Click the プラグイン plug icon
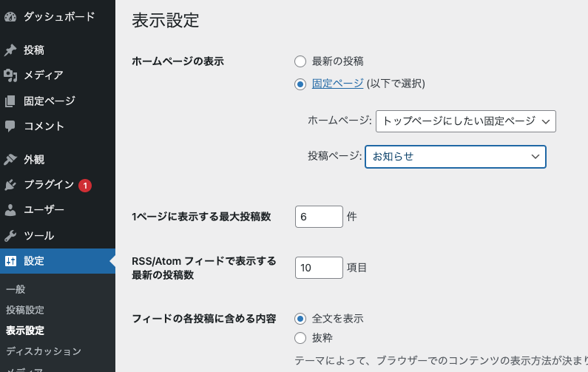Screen dimensions: 588x372 click(x=10, y=185)
